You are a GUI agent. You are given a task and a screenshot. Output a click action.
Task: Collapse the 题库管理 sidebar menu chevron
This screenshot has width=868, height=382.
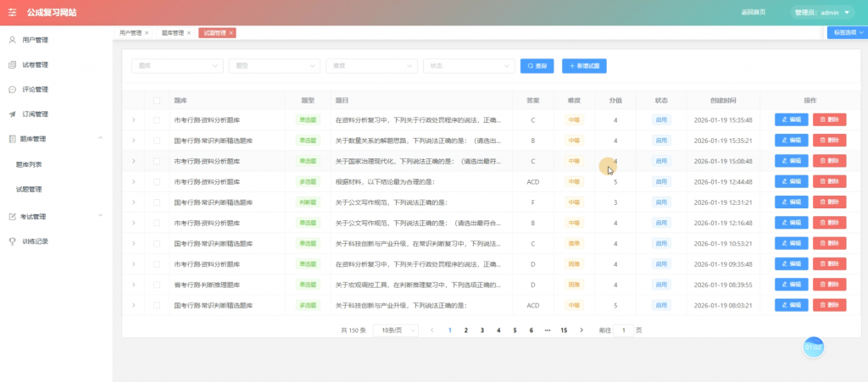[x=100, y=138]
